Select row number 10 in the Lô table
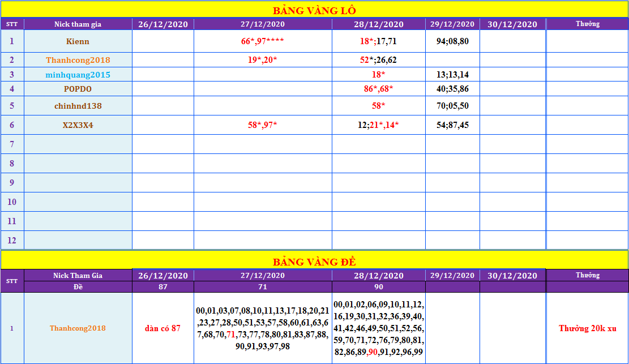 (12, 202)
